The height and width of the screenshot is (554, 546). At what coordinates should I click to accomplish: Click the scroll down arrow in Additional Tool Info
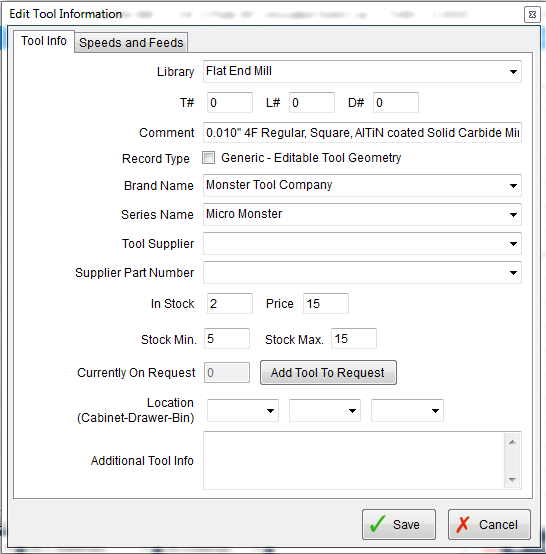point(512,479)
